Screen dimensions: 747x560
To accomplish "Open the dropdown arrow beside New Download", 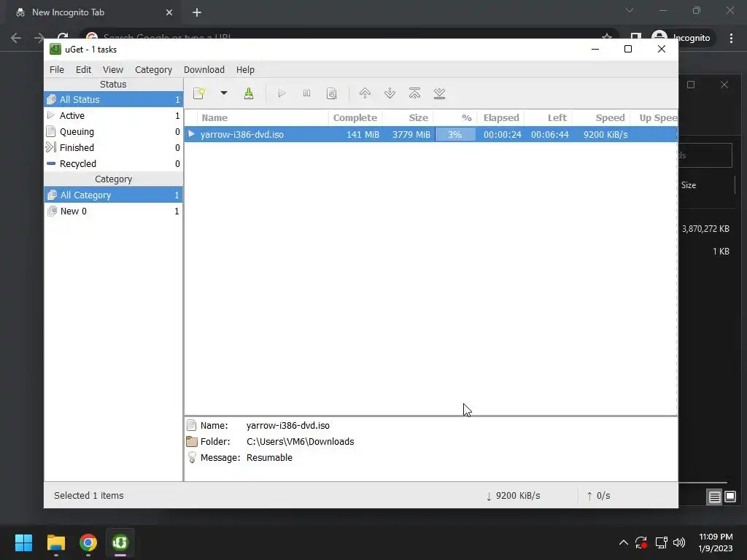I will (x=223, y=93).
